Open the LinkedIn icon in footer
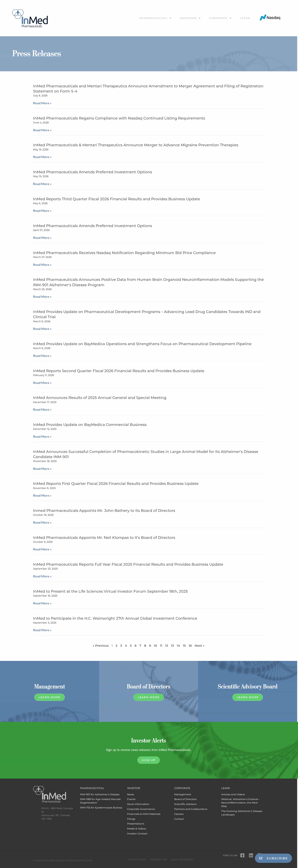Viewport: 298px width, 868px height. 251,855
